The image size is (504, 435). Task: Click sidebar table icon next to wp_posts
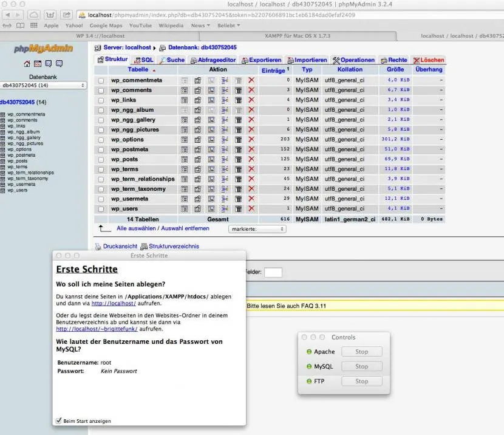pyautogui.click(x=2, y=161)
